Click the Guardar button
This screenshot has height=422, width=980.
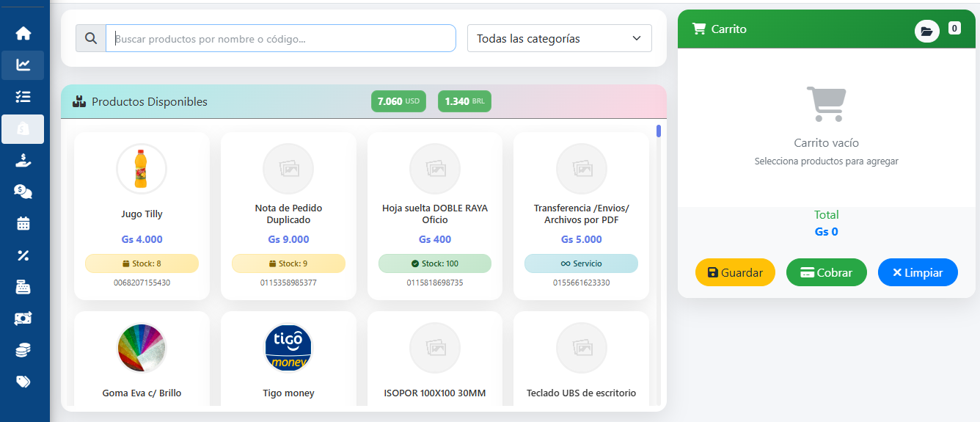click(x=735, y=272)
